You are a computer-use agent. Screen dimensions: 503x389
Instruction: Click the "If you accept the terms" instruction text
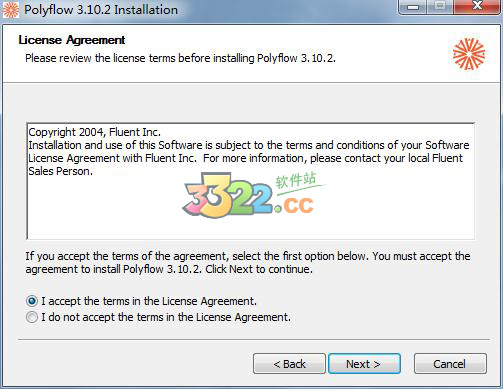click(248, 263)
